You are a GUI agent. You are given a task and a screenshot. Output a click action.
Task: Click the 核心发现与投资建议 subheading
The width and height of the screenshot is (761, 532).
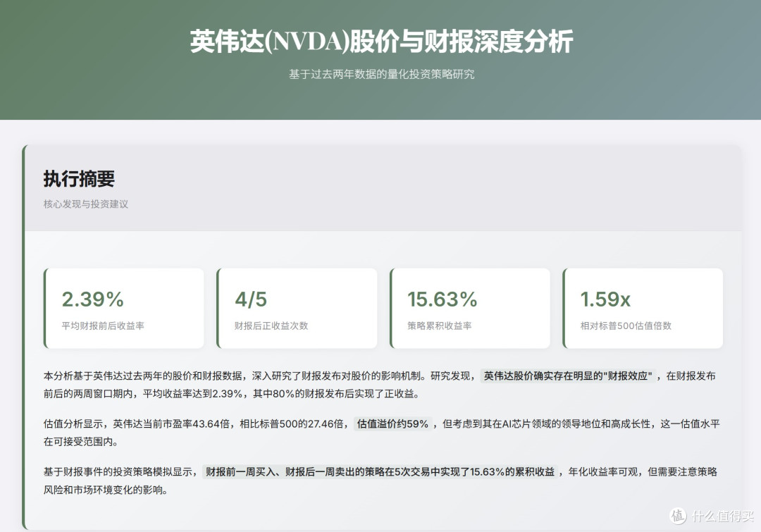pyautogui.click(x=86, y=204)
